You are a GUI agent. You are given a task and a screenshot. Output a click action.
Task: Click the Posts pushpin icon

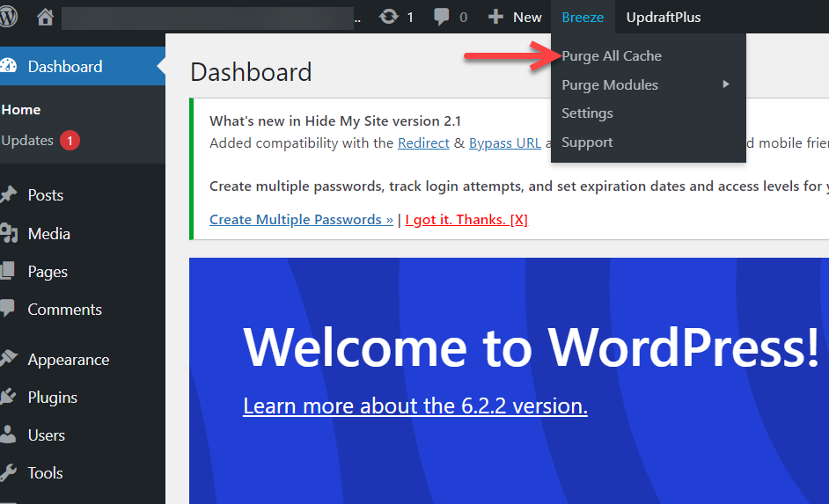pyautogui.click(x=8, y=194)
